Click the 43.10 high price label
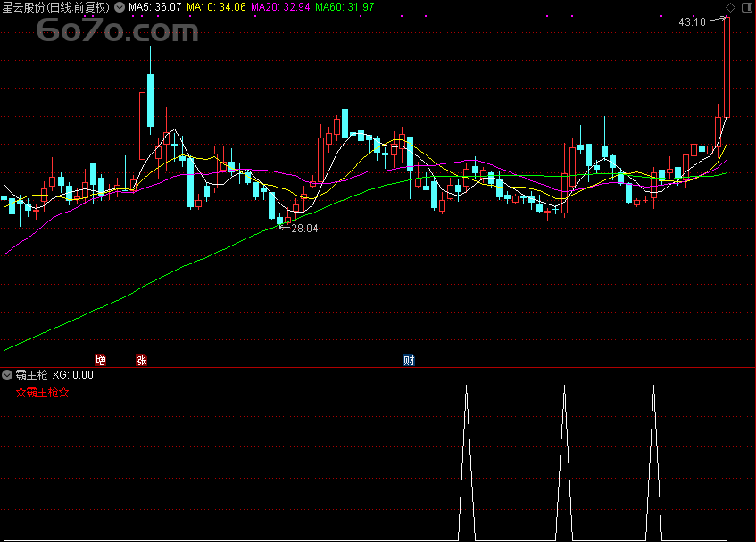Screen dimensions: 756x542 (692, 22)
